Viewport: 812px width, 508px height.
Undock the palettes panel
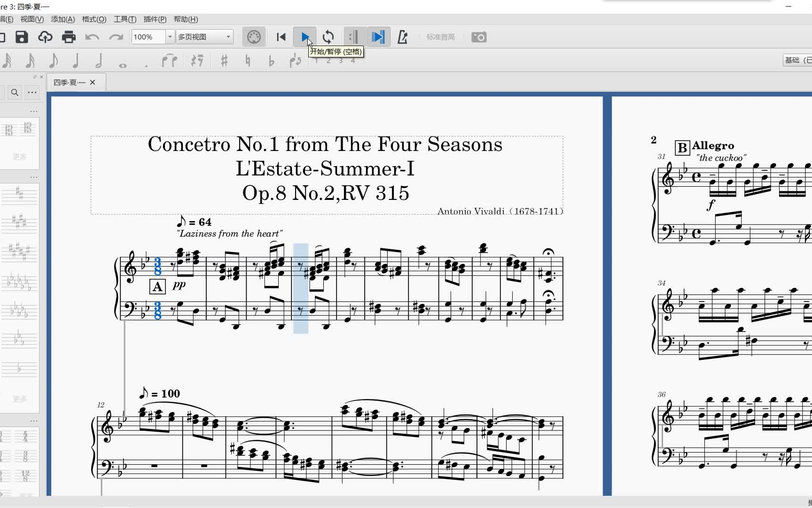coord(35,77)
